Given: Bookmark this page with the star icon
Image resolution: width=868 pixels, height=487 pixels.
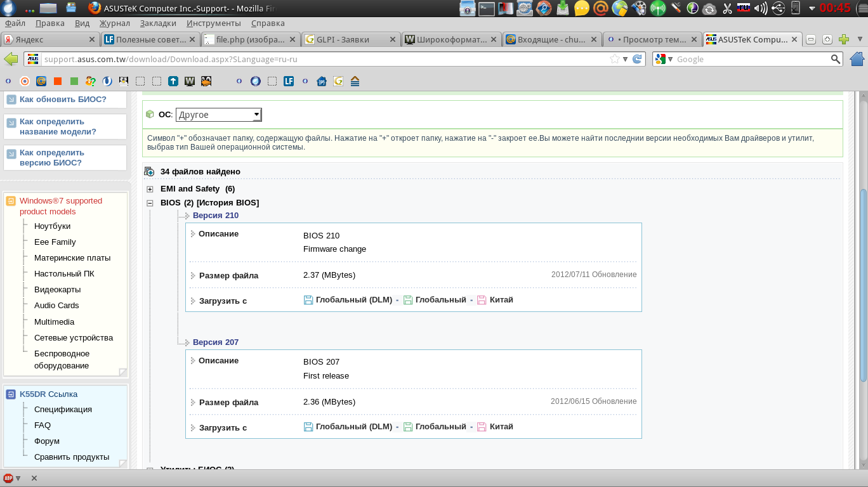Looking at the screenshot, I should [614, 59].
